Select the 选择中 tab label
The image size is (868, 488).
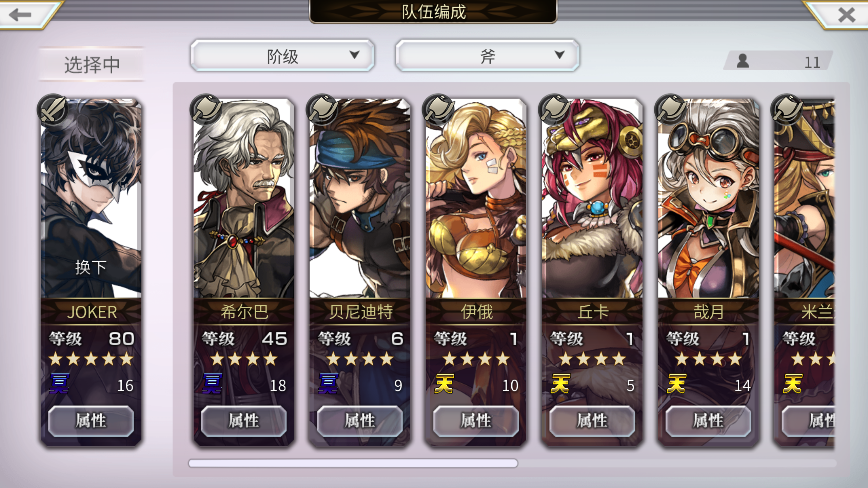click(x=92, y=64)
